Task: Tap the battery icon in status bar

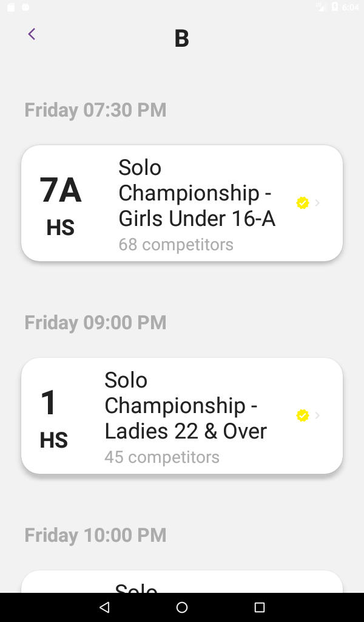Action: point(334,7)
